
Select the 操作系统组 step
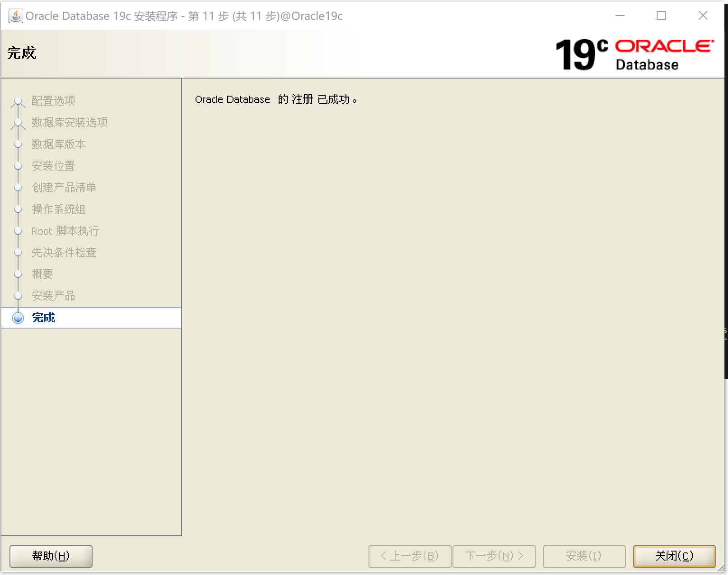click(58, 209)
